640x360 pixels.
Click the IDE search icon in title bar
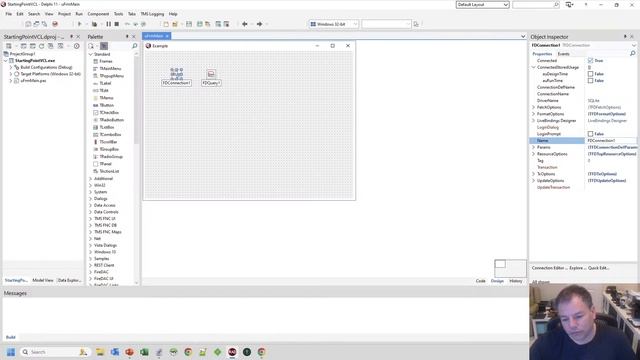pos(556,4)
